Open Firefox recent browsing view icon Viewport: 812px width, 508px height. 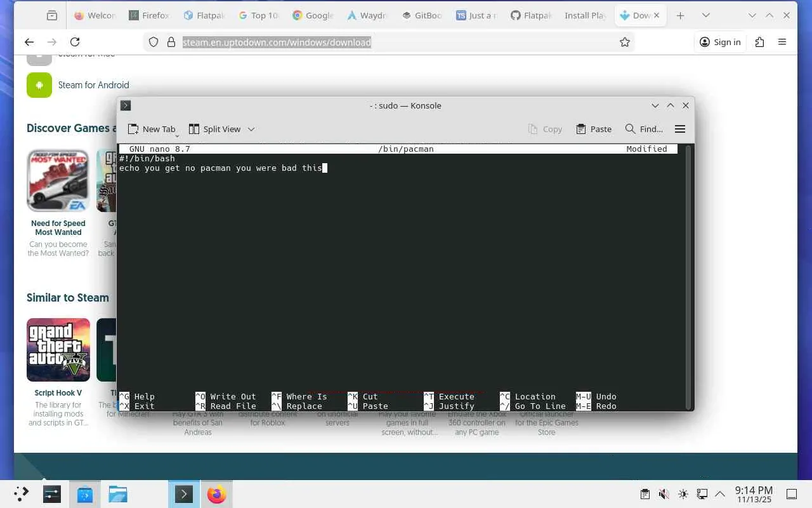pyautogui.click(x=52, y=15)
